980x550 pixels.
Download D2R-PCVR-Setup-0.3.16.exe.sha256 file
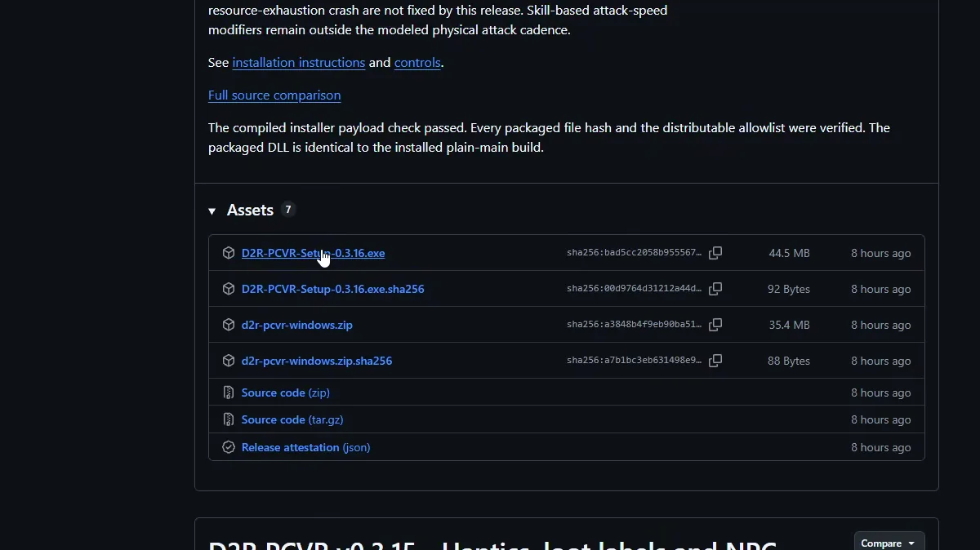[x=332, y=289]
